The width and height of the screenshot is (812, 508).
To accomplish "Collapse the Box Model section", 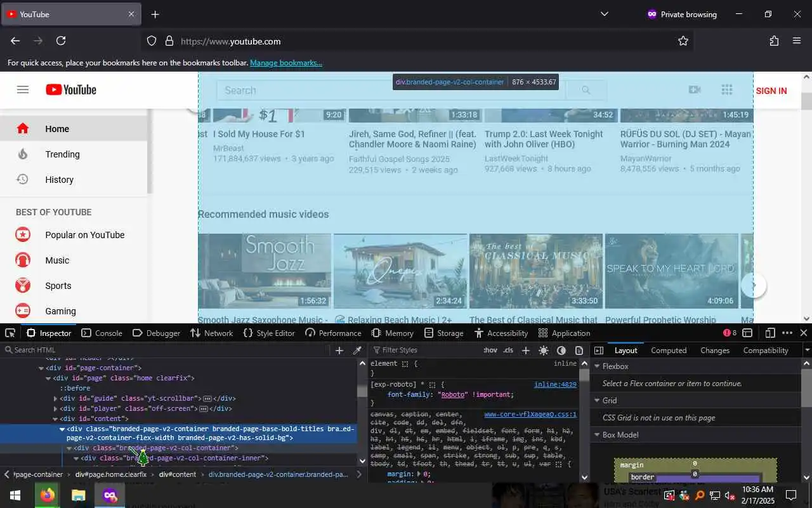I will click(597, 435).
